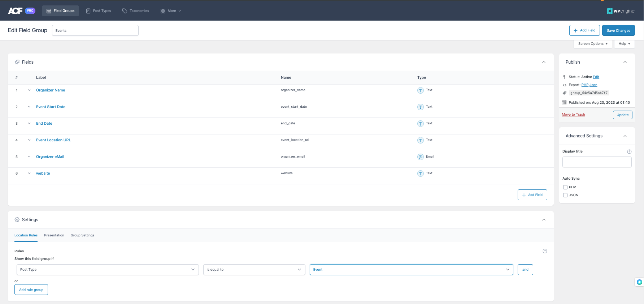This screenshot has width=644, height=304.
Task: Click the Display title help icon
Action: tap(629, 151)
